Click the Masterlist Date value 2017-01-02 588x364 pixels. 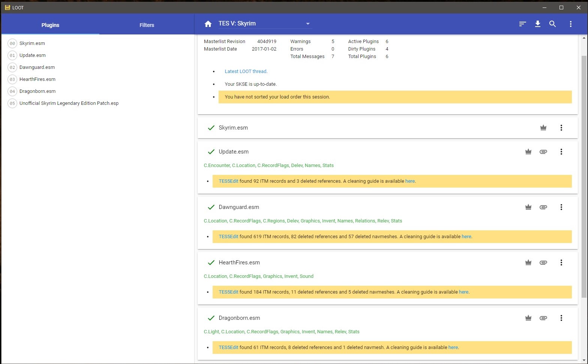pyautogui.click(x=264, y=49)
